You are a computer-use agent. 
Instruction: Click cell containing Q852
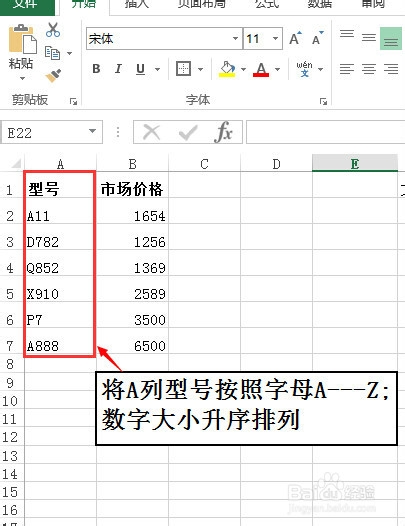tap(60, 263)
